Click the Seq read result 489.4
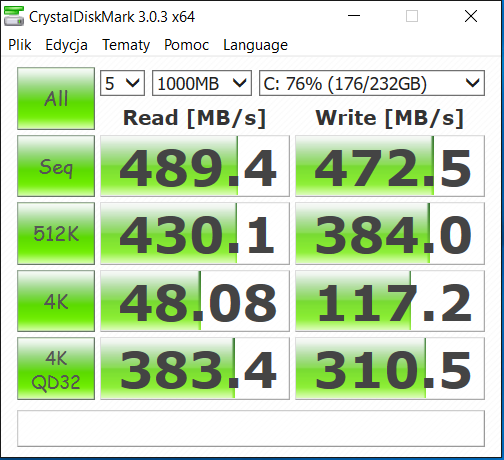The width and height of the screenshot is (504, 460). 195,166
